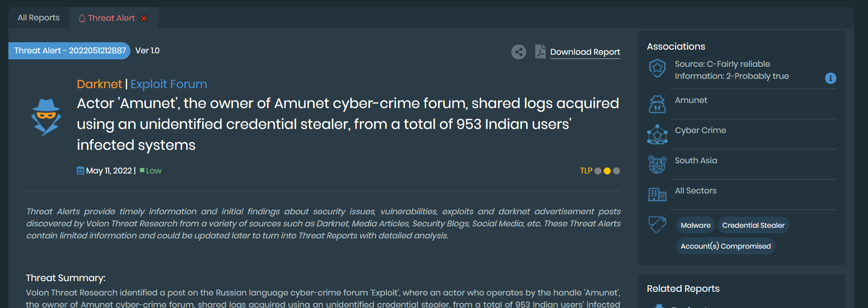Select the South Asia globe icon
Screen dimensions: 868x308
(657, 164)
